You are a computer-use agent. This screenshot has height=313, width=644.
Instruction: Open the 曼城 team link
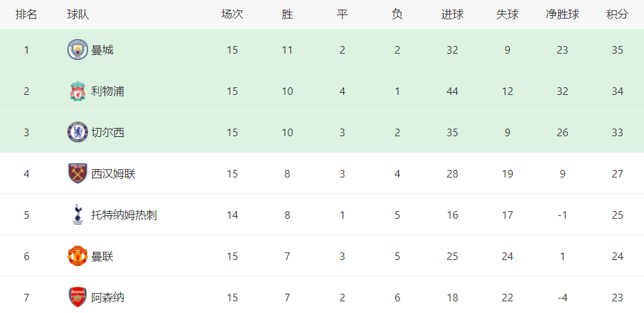tap(103, 50)
